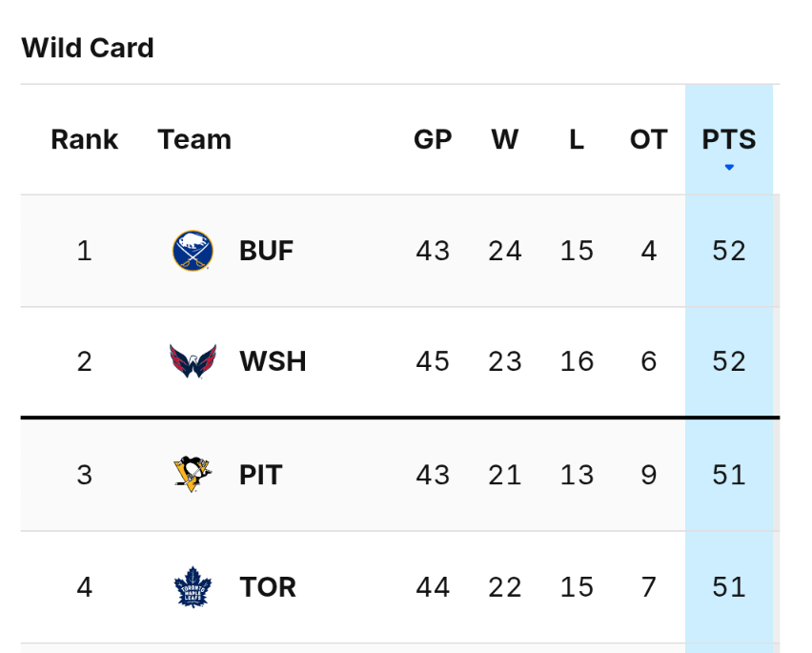Viewport: 812px width, 653px height.
Task: Select the Penguins skating penguin emblem
Action: [x=191, y=474]
